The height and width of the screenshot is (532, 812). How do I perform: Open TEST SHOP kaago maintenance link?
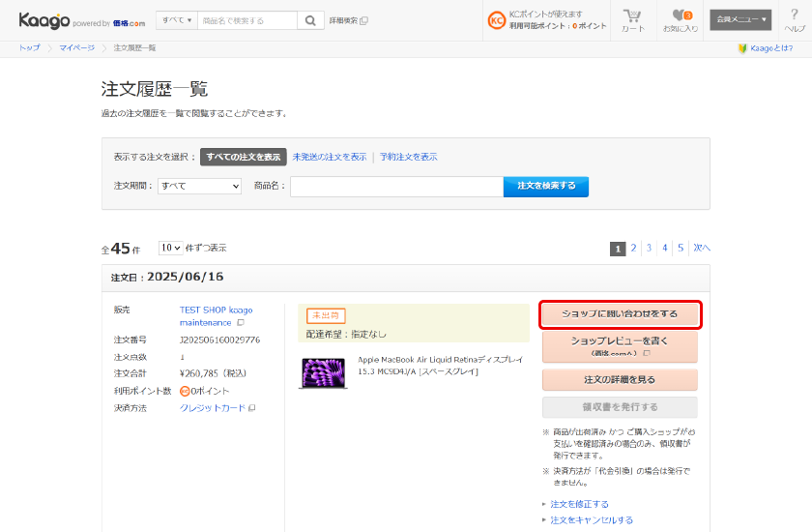pos(216,316)
